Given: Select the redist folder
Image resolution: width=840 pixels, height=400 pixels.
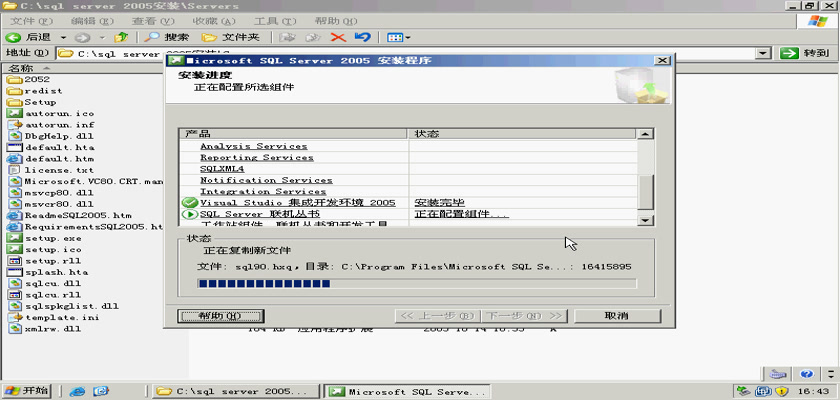Looking at the screenshot, I should click(x=35, y=91).
